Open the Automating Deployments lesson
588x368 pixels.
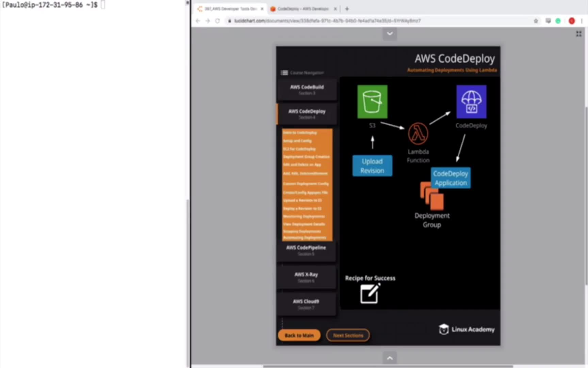pyautogui.click(x=305, y=237)
